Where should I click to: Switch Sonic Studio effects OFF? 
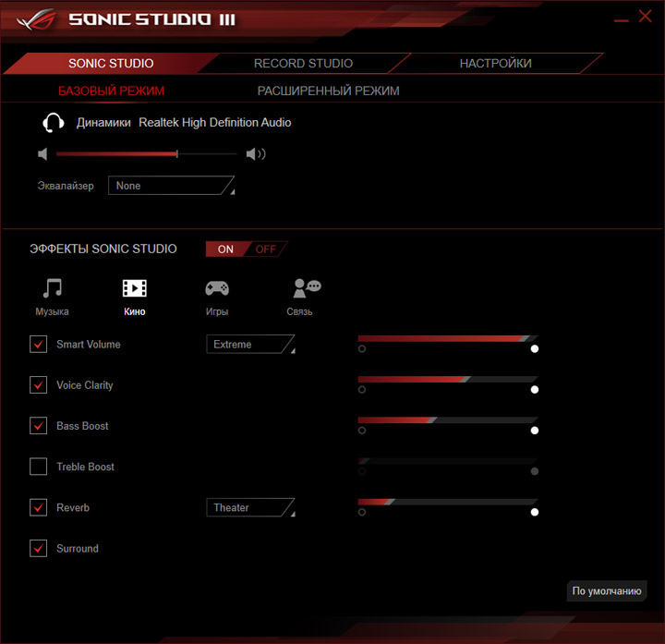click(266, 249)
